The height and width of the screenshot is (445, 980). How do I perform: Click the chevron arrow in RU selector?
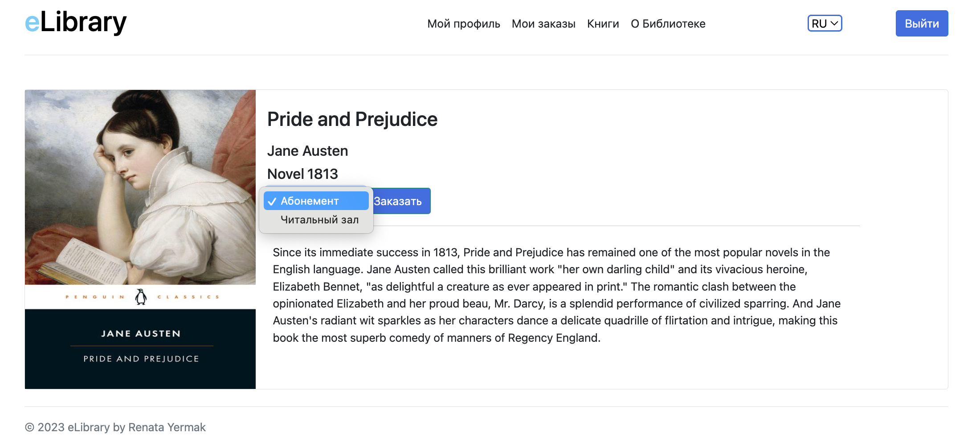834,23
